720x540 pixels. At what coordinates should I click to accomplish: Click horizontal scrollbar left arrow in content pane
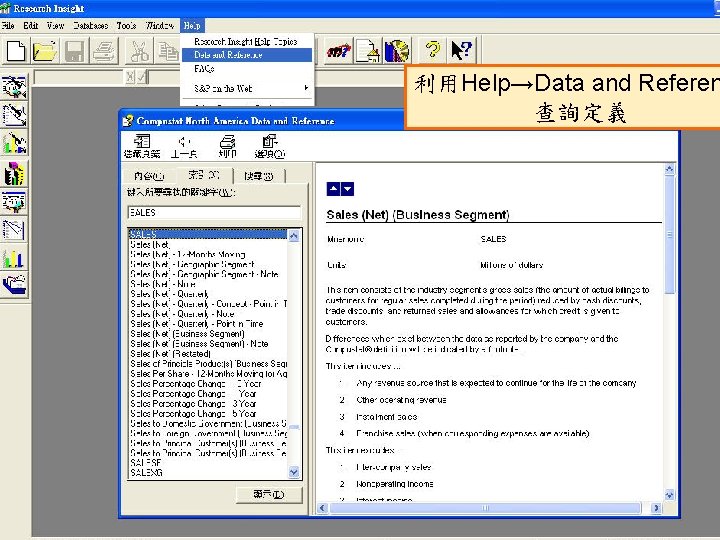click(322, 508)
